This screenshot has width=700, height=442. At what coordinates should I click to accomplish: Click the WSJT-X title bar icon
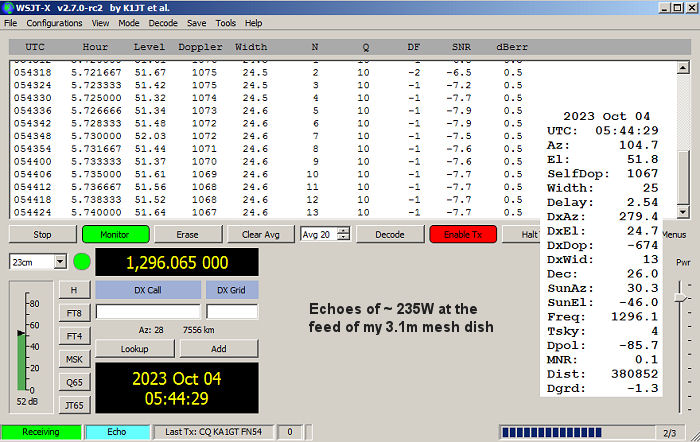click(x=8, y=8)
